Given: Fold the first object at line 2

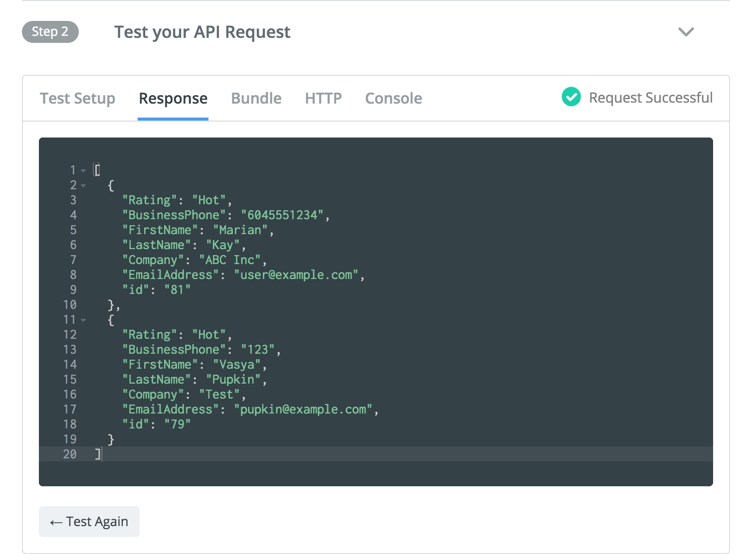Looking at the screenshot, I should (x=84, y=185).
